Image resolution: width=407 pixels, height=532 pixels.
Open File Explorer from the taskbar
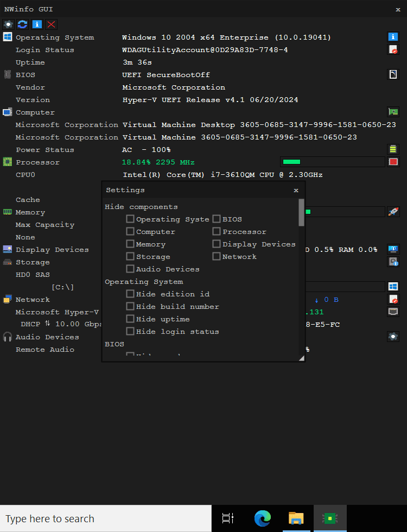coord(296,518)
